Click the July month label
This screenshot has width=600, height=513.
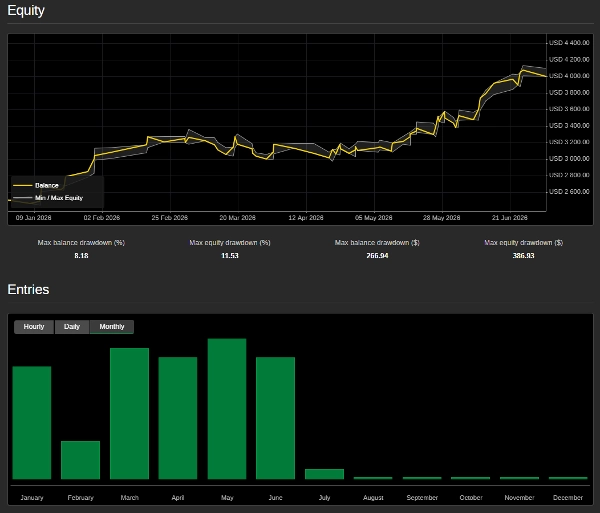[324, 498]
